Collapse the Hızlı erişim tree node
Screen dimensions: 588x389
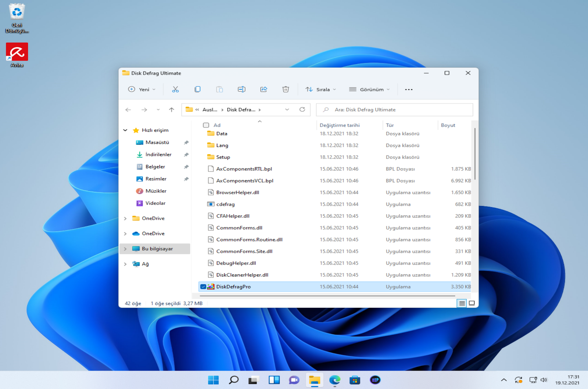click(125, 130)
